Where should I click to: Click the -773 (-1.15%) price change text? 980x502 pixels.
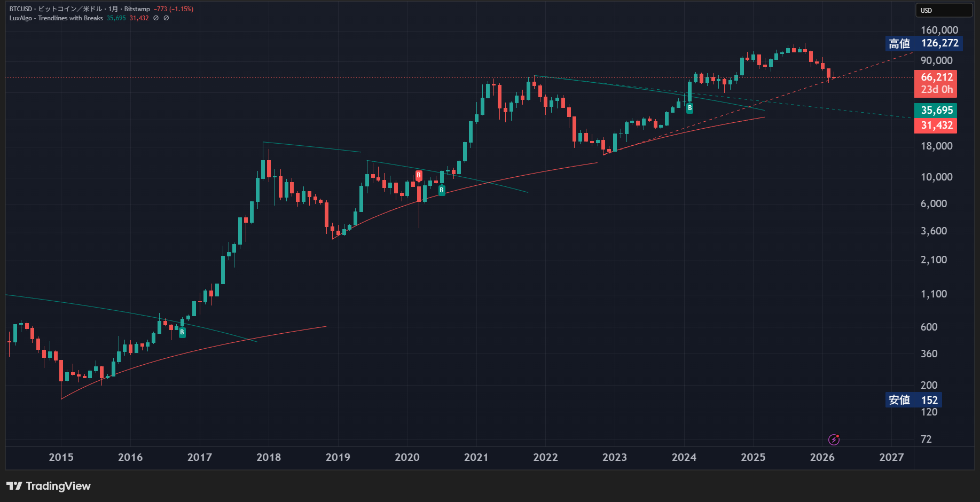click(x=174, y=9)
